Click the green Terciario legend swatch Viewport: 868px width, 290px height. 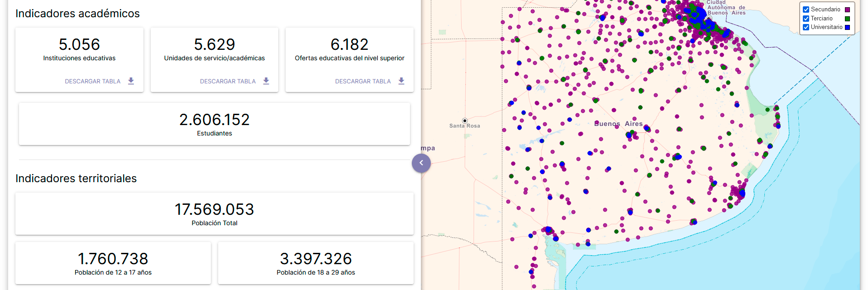pos(847,19)
